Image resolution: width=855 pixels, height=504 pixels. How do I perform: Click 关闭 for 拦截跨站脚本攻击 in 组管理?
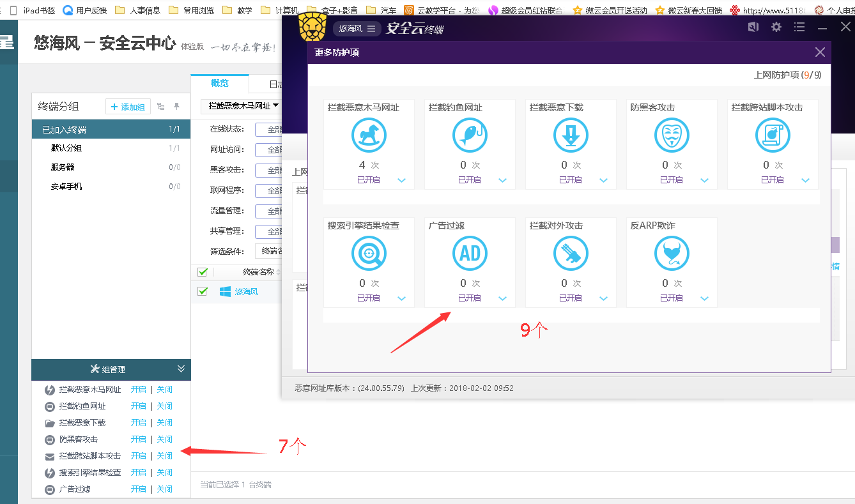pyautogui.click(x=165, y=456)
